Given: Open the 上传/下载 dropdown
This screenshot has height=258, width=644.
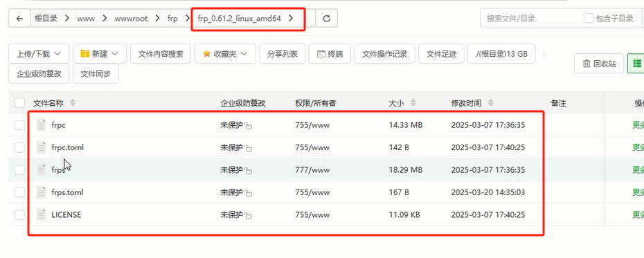Looking at the screenshot, I should 39,54.
